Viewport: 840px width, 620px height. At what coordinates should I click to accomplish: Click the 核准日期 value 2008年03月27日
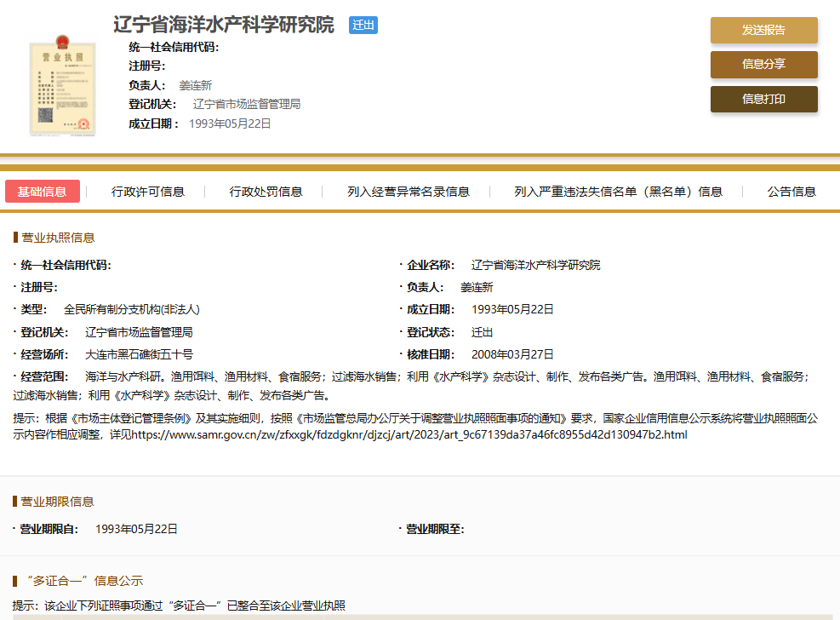point(512,354)
